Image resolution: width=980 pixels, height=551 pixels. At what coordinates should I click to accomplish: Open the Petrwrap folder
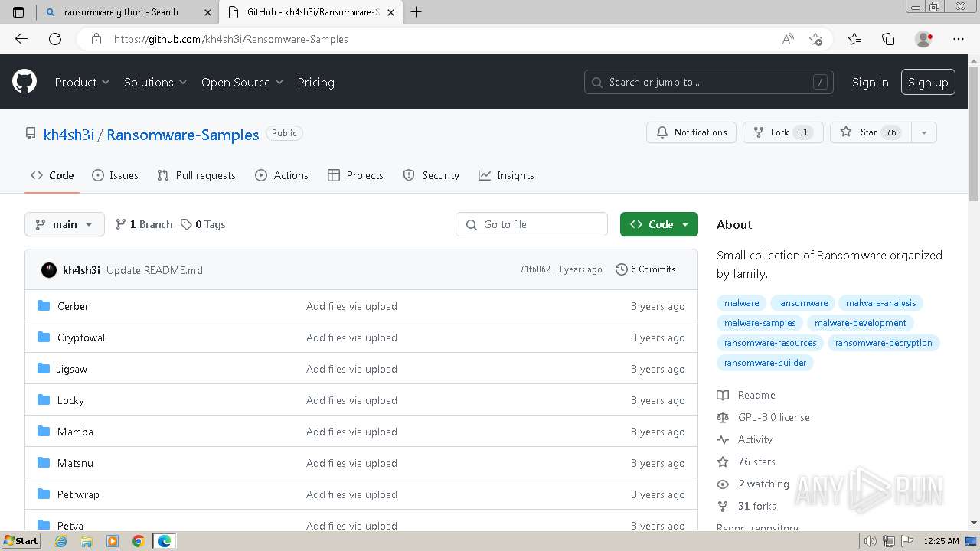(x=78, y=494)
